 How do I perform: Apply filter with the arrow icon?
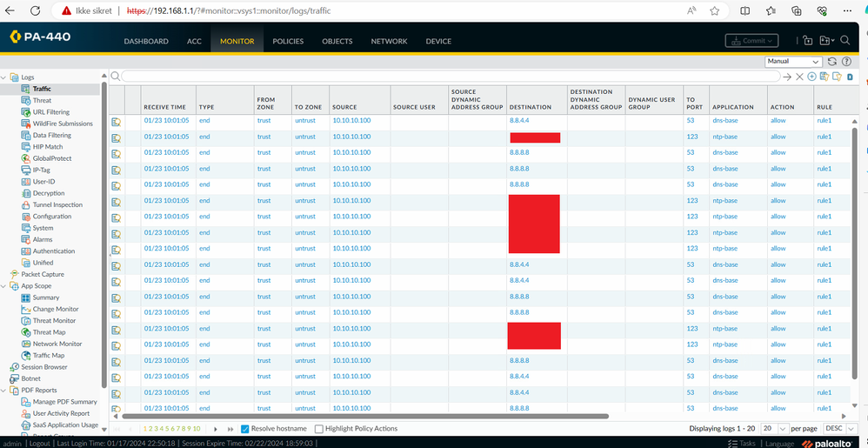coord(787,77)
